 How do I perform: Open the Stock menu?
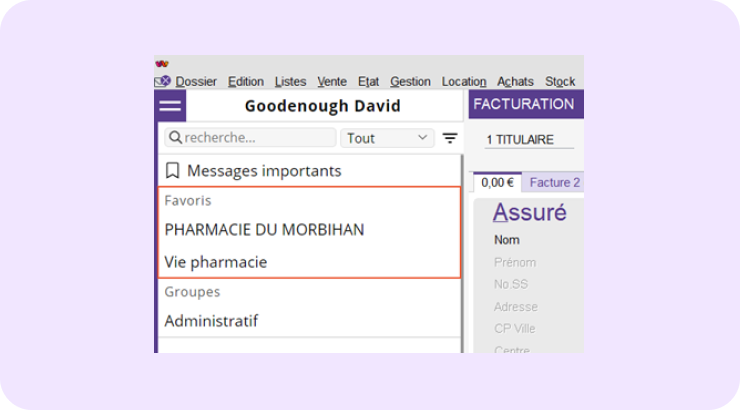560,82
